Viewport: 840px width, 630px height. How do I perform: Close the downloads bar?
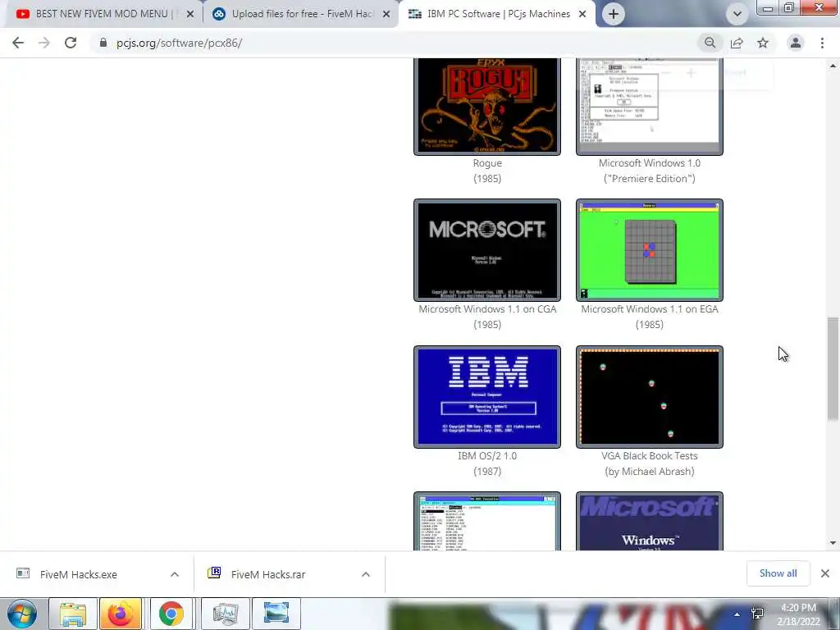[x=825, y=573]
